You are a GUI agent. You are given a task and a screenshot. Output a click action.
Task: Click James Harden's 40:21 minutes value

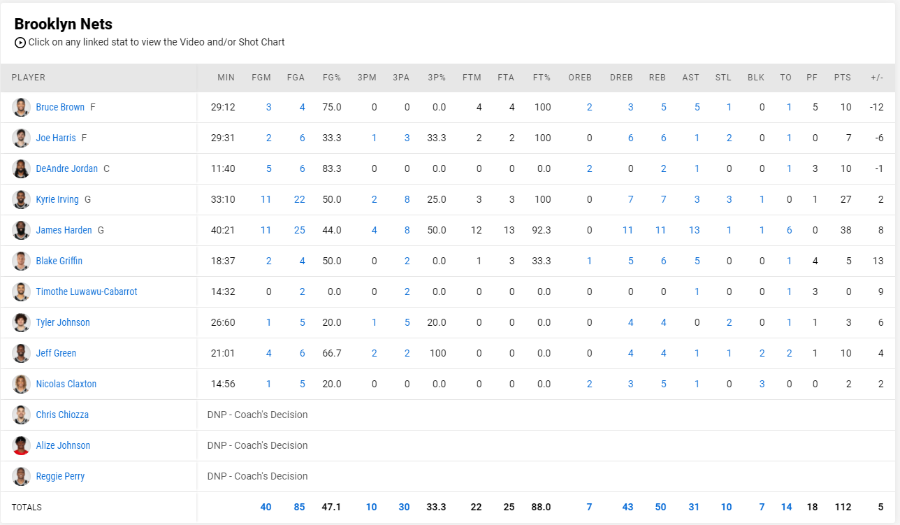(223, 230)
